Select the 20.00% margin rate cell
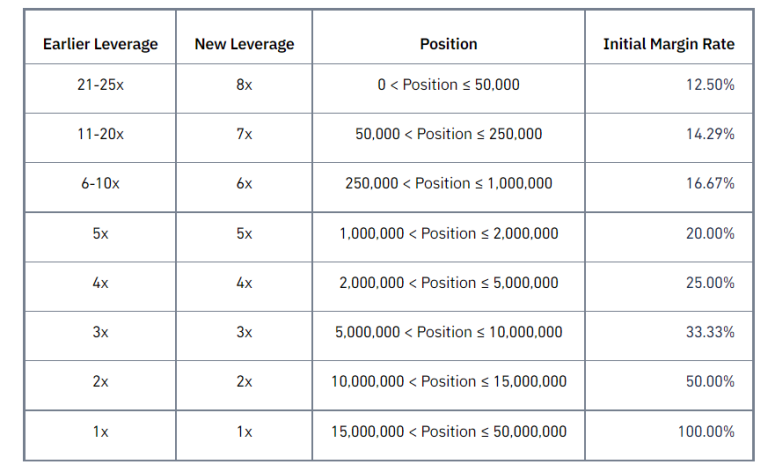 pyautogui.click(x=710, y=233)
